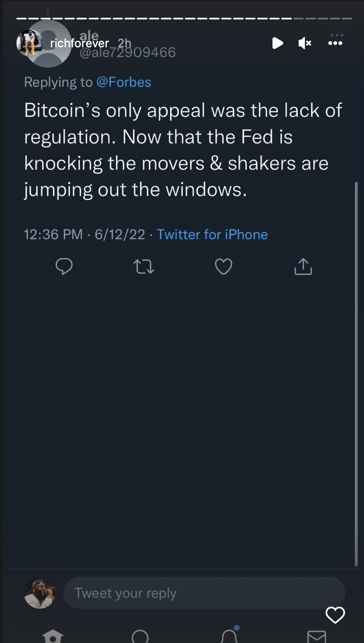Open the @Forbes mention link
The height and width of the screenshot is (643, 364).
[124, 82]
